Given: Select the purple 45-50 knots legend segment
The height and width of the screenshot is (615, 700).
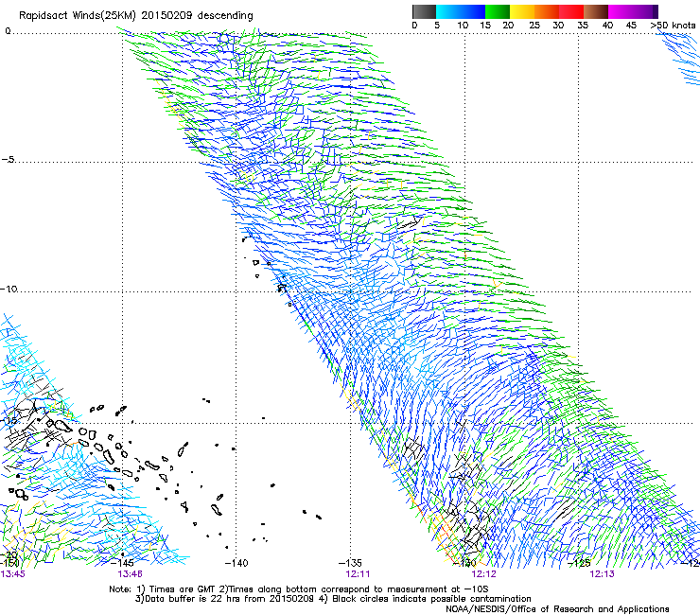Looking at the screenshot, I should click(x=645, y=11).
